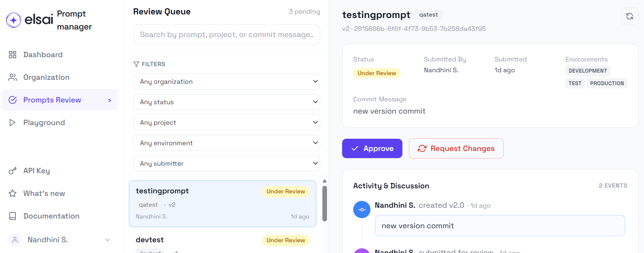Click the Submitted 1d ago value

(x=505, y=70)
